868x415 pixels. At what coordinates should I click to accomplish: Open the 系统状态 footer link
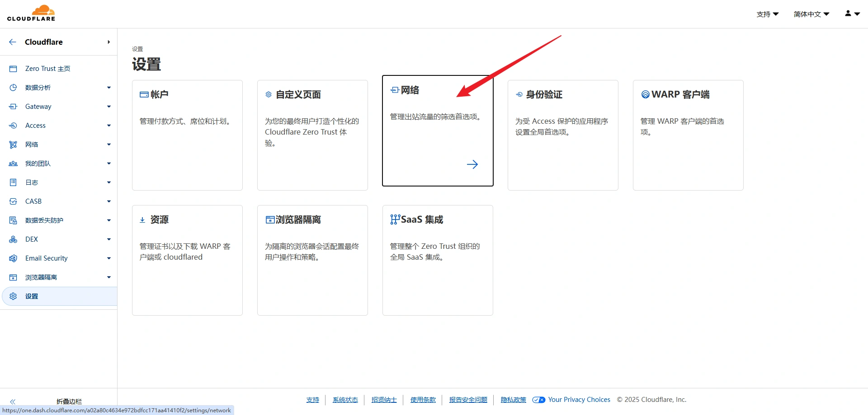coord(345,400)
